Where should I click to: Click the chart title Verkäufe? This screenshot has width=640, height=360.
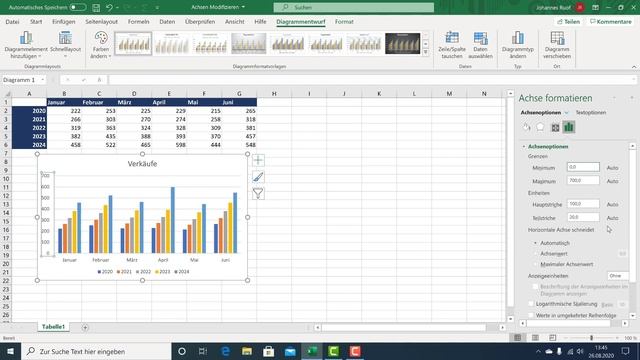coord(142,164)
